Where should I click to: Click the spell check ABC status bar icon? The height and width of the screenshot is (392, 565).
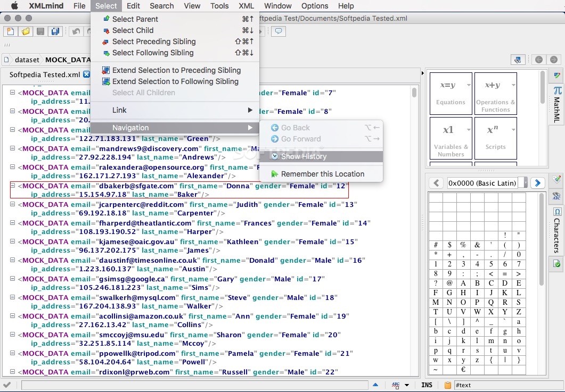[396, 385]
